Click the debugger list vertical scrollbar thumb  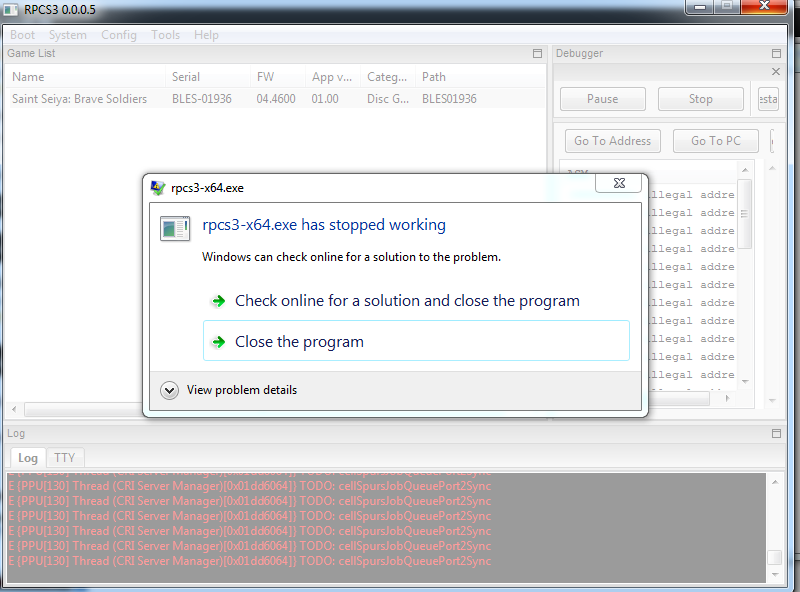pyautogui.click(x=745, y=214)
